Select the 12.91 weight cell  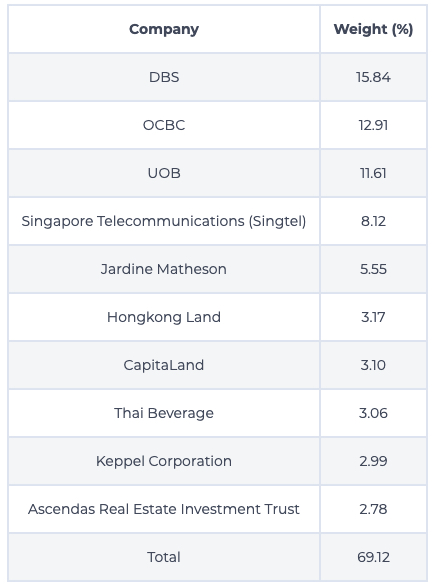click(373, 125)
